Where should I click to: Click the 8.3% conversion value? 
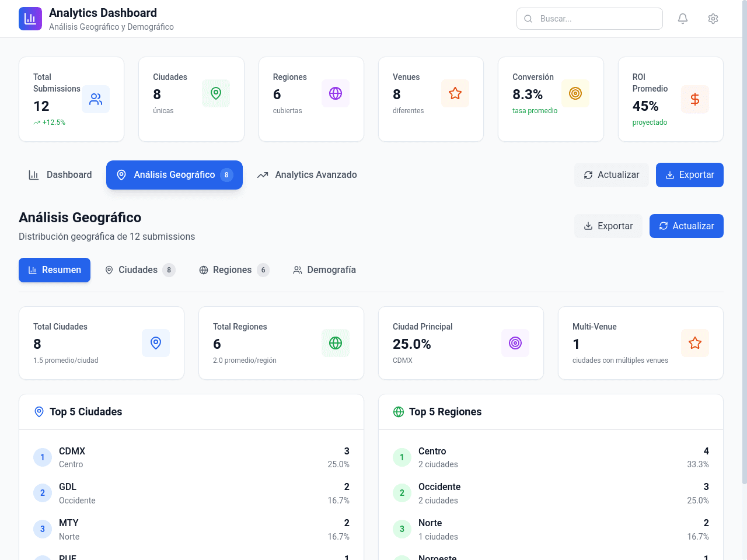[528, 94]
